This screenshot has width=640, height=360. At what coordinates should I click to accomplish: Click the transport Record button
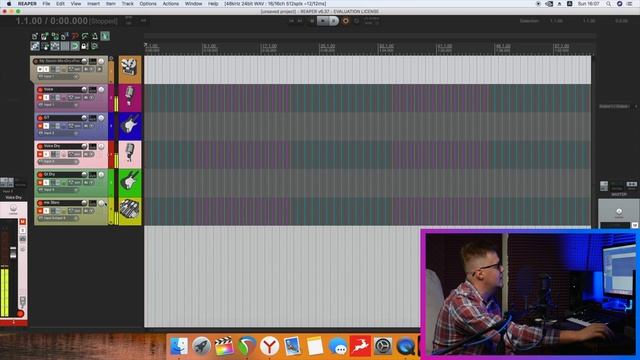pos(346,21)
